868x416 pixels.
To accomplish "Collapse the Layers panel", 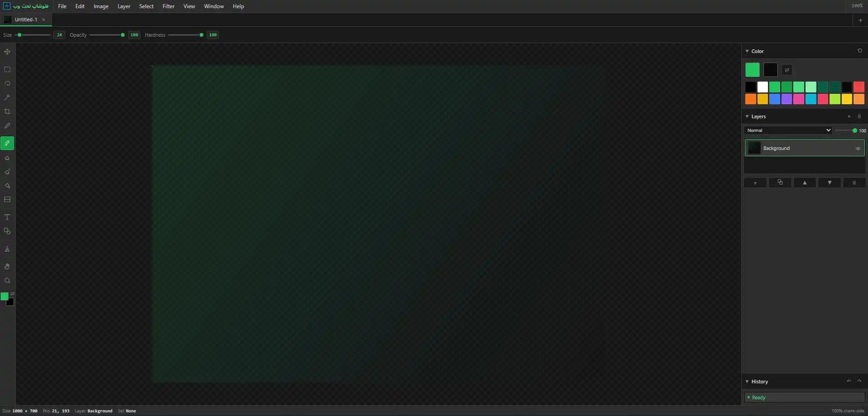I will (747, 116).
